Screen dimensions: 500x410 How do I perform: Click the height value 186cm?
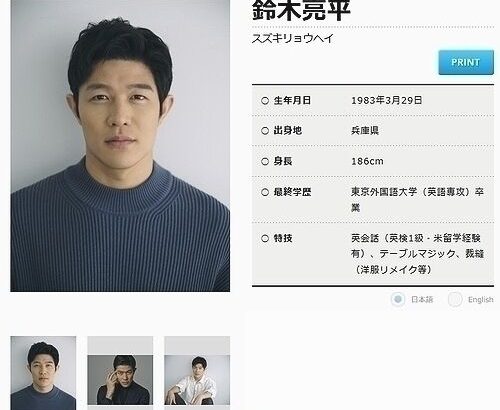coord(367,161)
